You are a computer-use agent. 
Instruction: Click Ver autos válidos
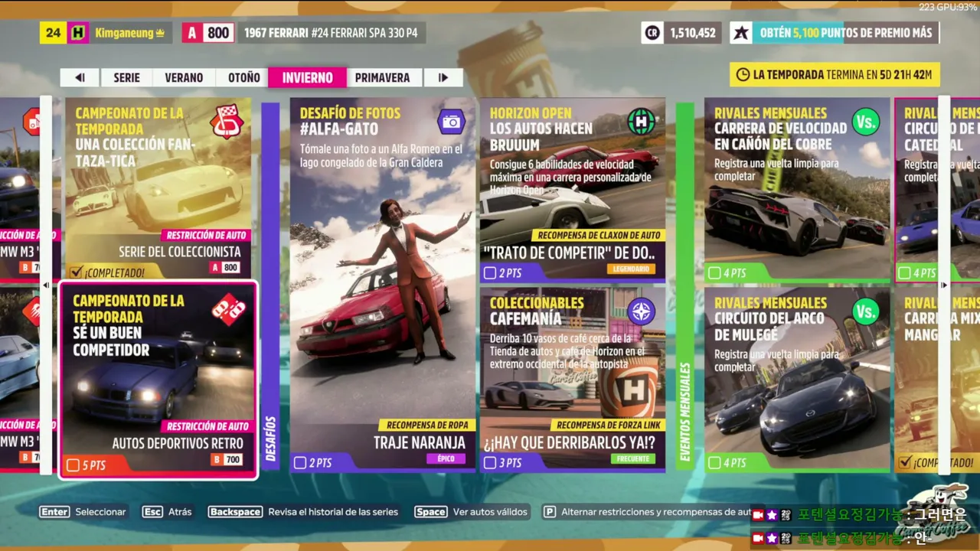(x=490, y=512)
